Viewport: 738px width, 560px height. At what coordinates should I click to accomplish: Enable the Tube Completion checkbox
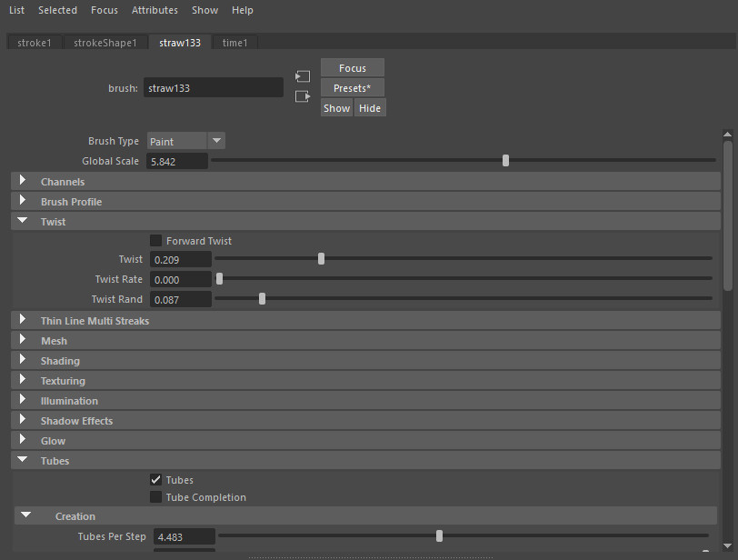click(155, 497)
